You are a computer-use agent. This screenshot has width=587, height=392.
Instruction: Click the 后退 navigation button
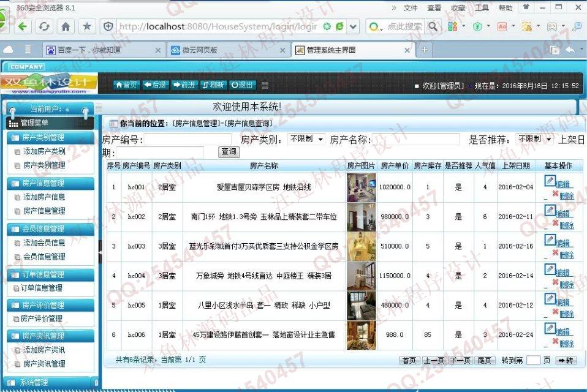[x=156, y=85]
